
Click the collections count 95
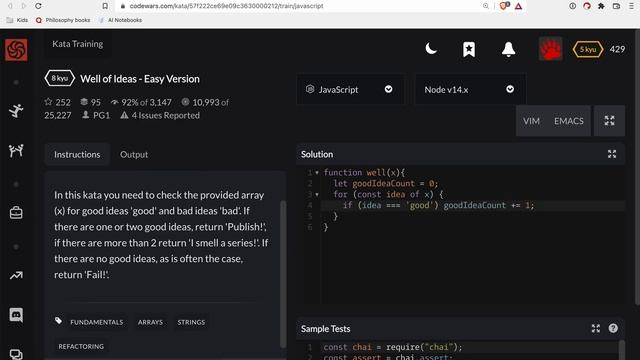pyautogui.click(x=90, y=102)
